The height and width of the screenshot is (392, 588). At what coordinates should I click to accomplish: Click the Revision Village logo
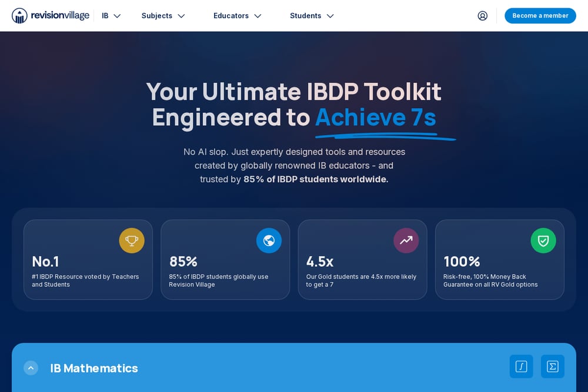pos(50,16)
